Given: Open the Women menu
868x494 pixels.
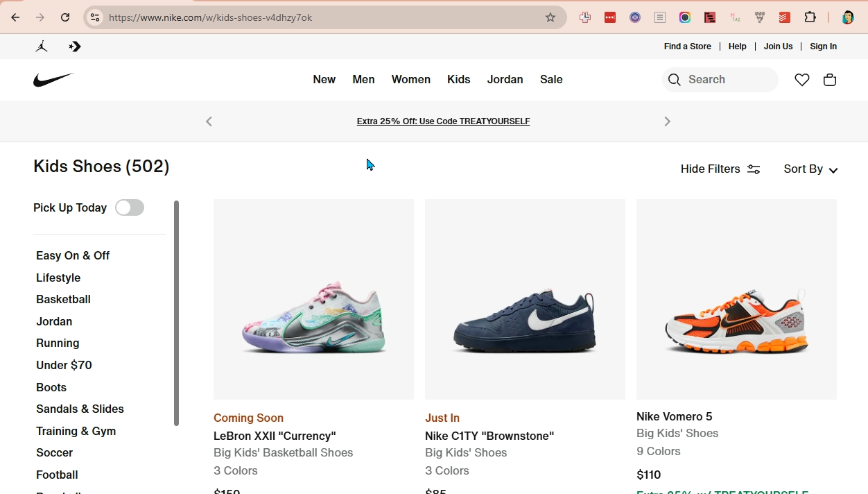Looking at the screenshot, I should coord(411,80).
